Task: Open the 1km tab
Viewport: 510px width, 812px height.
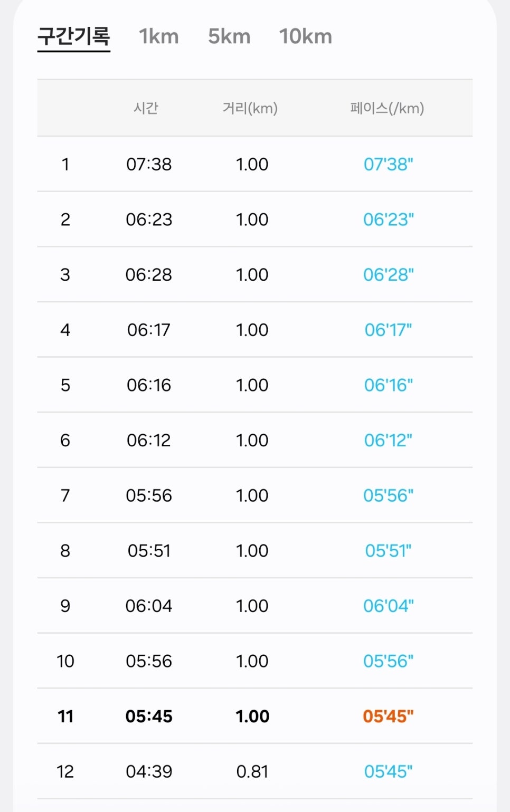Action: pyautogui.click(x=159, y=36)
